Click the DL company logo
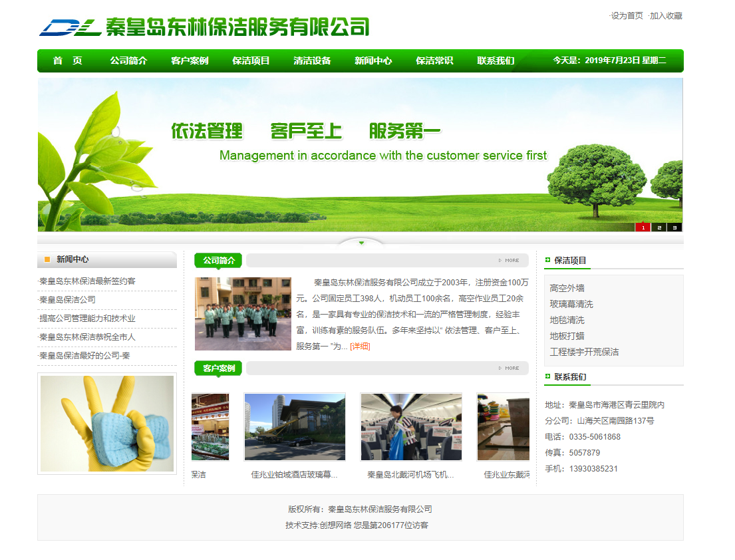 [70, 27]
